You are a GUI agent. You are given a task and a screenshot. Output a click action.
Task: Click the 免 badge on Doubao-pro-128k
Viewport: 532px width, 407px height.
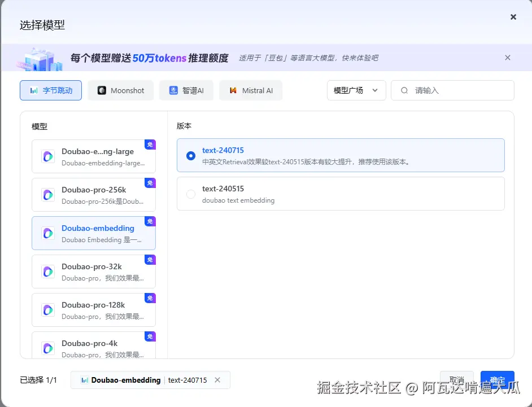pyautogui.click(x=150, y=298)
